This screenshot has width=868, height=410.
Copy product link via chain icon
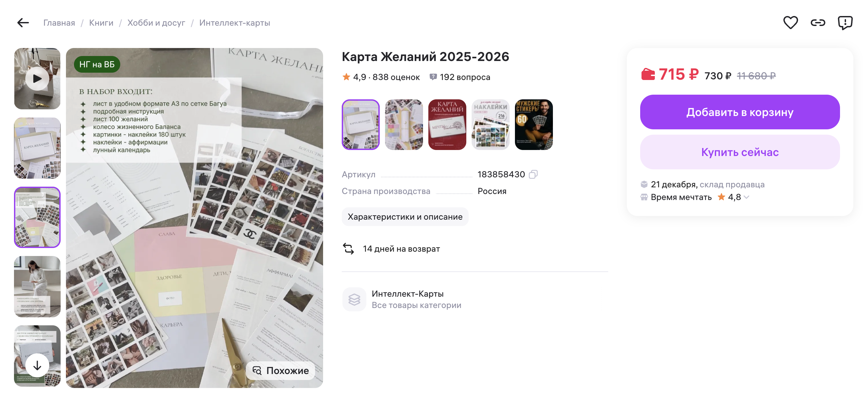tap(818, 23)
